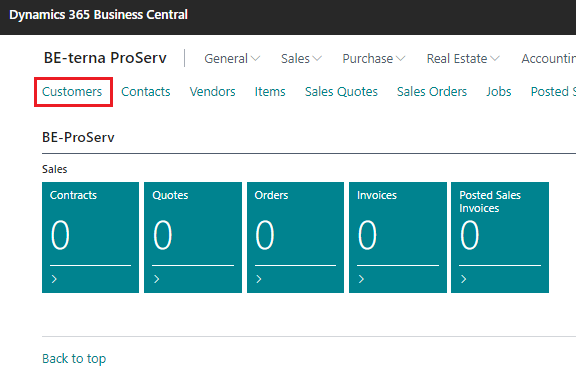Open the Orders tile
This screenshot has height=378, width=576.
coord(295,237)
